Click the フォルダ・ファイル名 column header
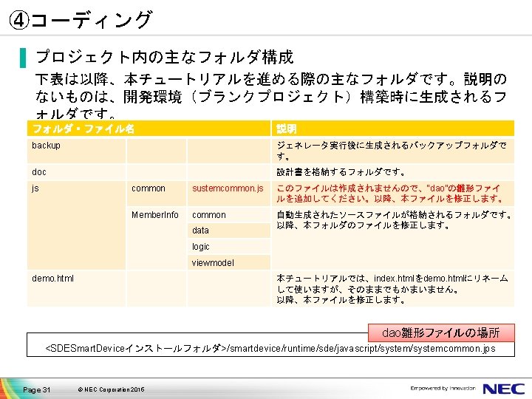Viewport: 532px width, 399px height. 149,129
